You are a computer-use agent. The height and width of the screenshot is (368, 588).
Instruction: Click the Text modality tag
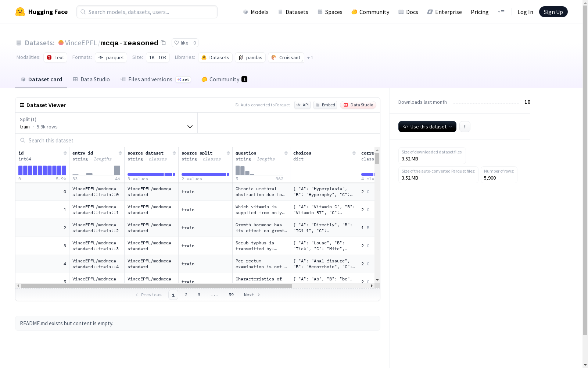(x=55, y=57)
